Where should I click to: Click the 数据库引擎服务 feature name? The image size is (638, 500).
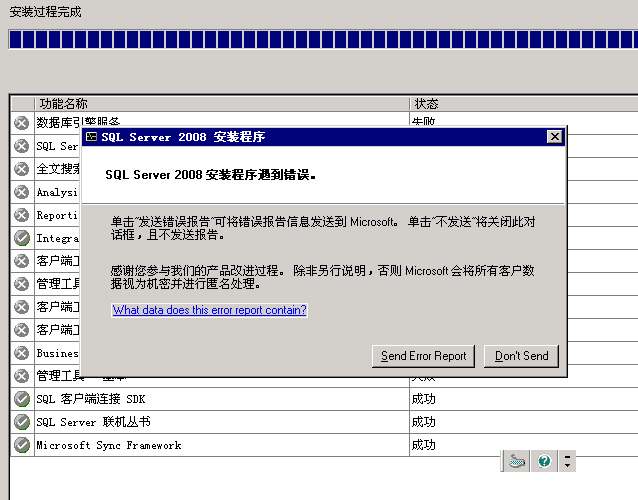tap(78, 121)
